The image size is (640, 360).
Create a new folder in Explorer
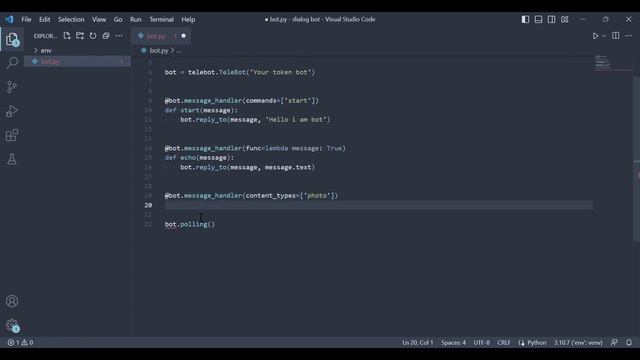80,36
